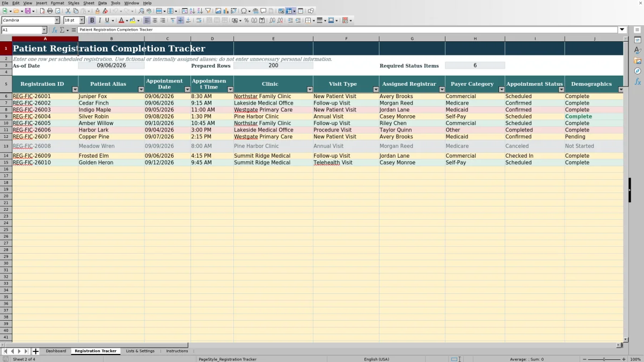Expand the formula bar arrow
The width and height of the screenshot is (644, 362).
tap(622, 30)
